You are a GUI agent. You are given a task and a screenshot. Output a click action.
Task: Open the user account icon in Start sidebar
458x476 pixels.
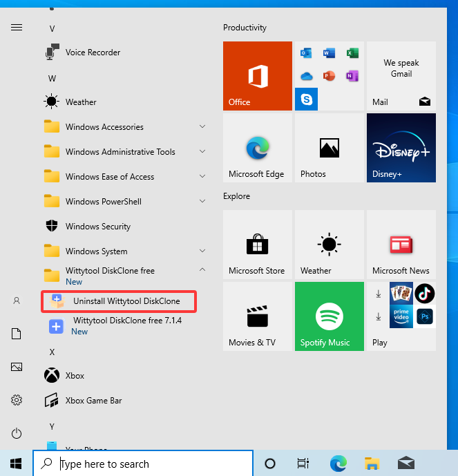[x=17, y=301]
